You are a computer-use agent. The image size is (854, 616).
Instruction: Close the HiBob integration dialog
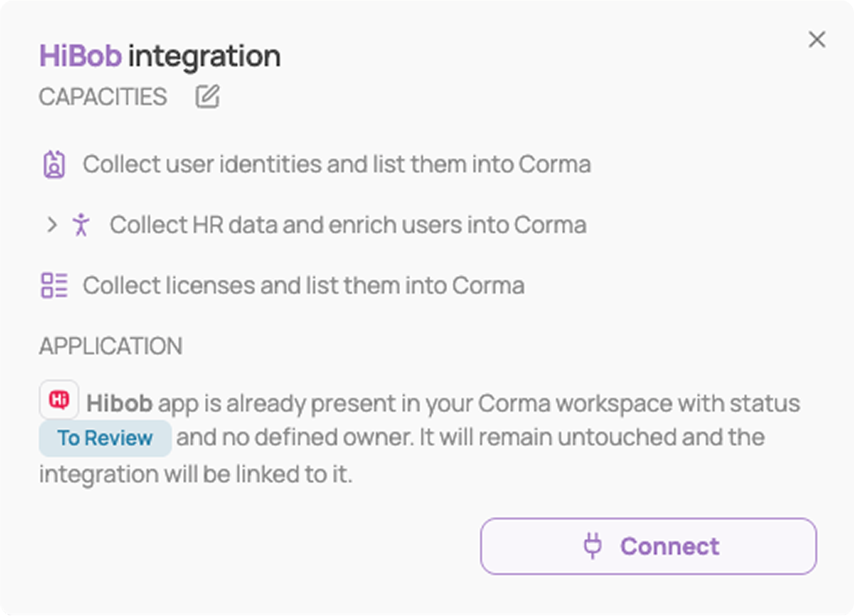tap(817, 39)
